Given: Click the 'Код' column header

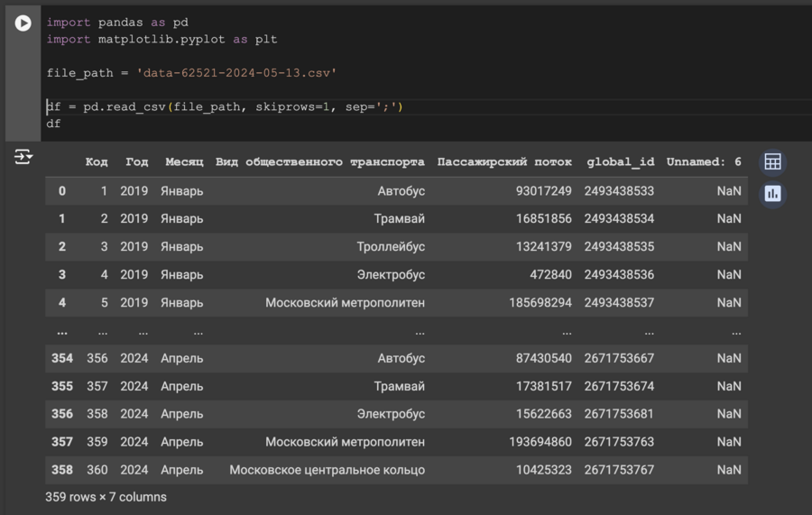Looking at the screenshot, I should click(x=97, y=162).
